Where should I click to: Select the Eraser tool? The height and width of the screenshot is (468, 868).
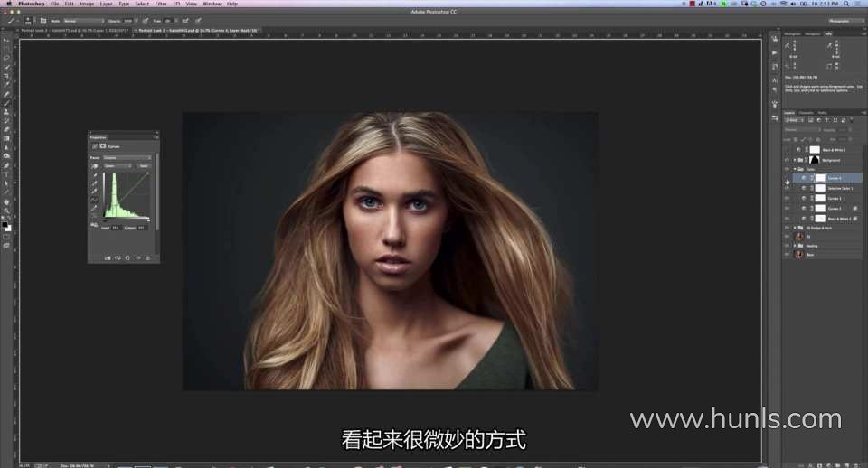tap(6, 129)
